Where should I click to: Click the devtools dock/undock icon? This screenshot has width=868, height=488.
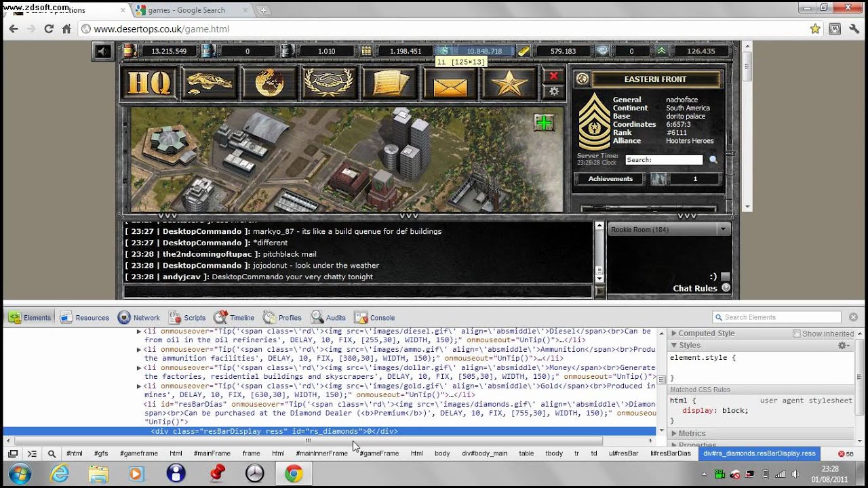click(12, 453)
